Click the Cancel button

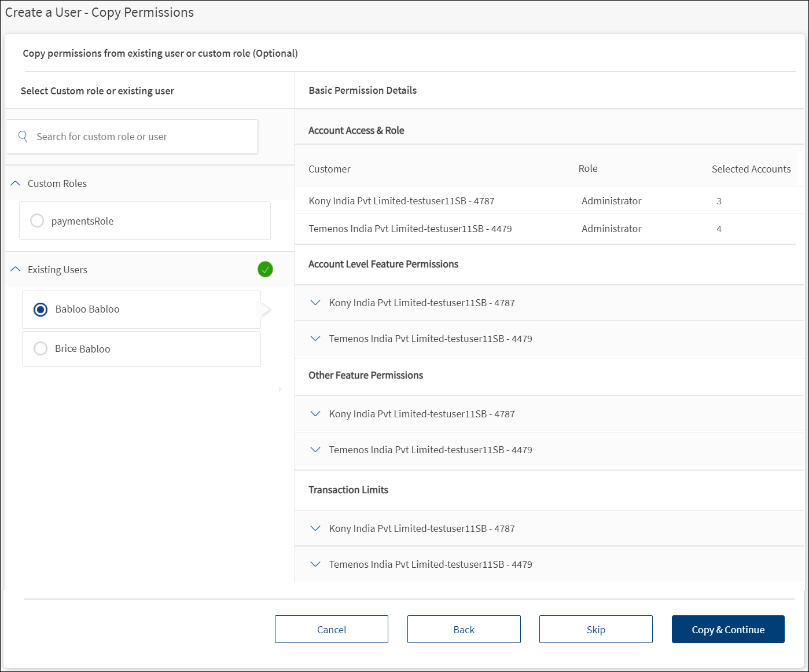(x=331, y=629)
